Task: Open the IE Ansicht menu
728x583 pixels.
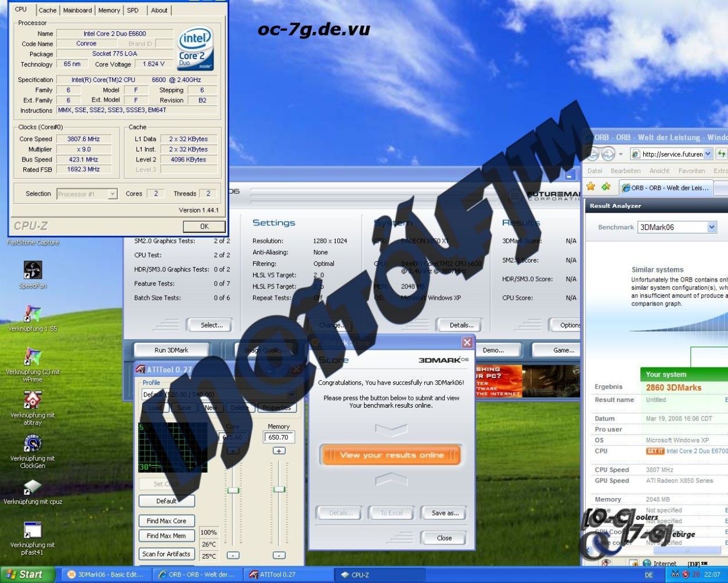Action: 659,171
